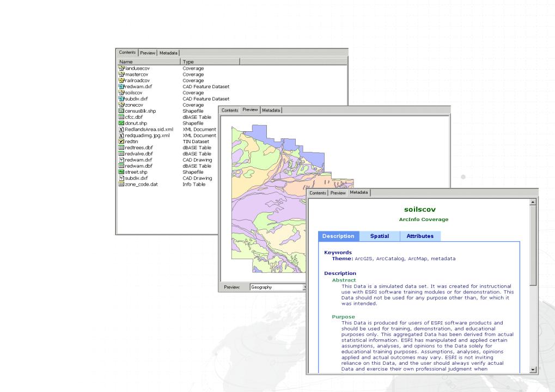Click the soilscov coverage icon
This screenshot has width=555, height=392.
[121, 93]
